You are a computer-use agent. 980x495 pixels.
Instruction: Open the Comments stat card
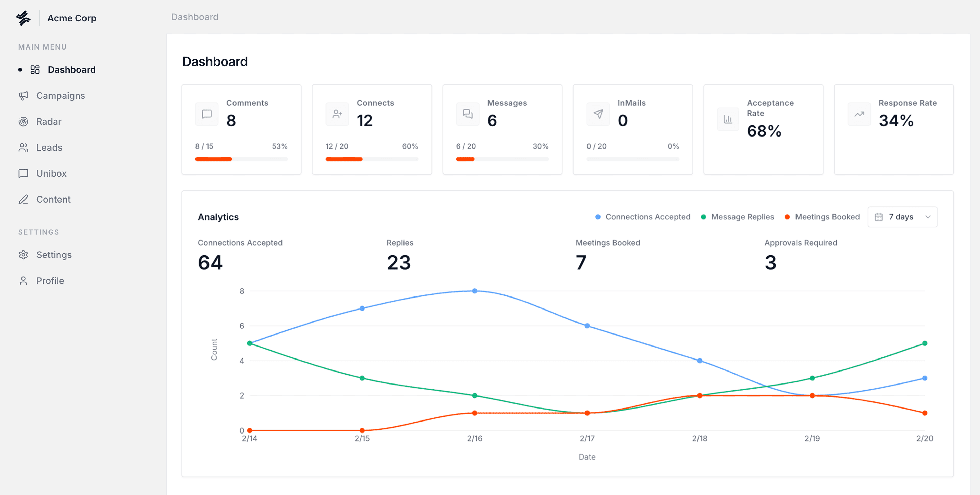pyautogui.click(x=241, y=129)
